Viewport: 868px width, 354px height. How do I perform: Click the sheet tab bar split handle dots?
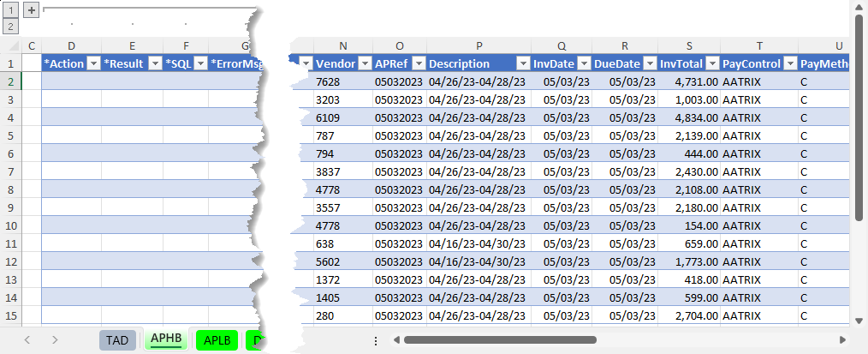pyautogui.click(x=376, y=339)
